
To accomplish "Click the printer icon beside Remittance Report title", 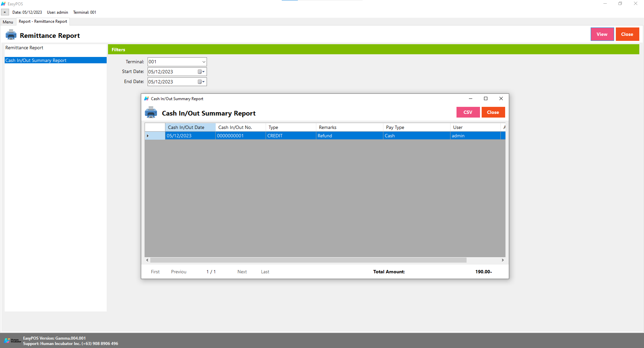I will click(x=11, y=35).
